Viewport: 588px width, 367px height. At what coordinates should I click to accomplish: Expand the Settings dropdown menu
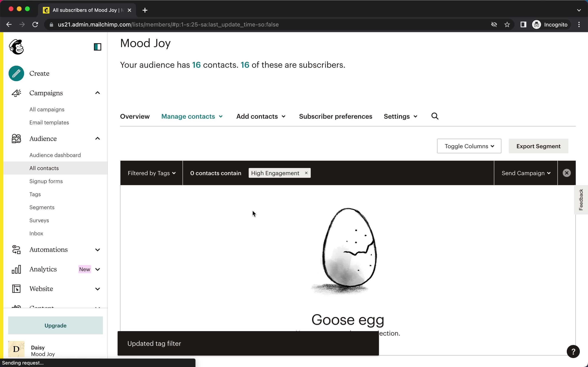399,116
